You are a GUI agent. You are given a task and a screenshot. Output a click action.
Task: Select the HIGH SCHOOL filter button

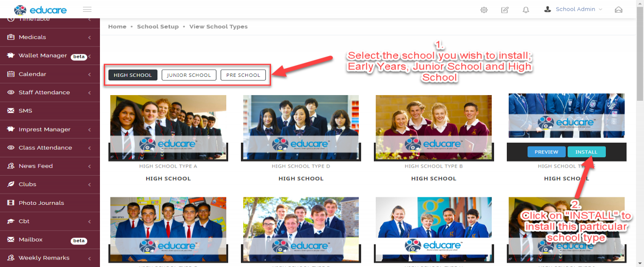coord(133,75)
